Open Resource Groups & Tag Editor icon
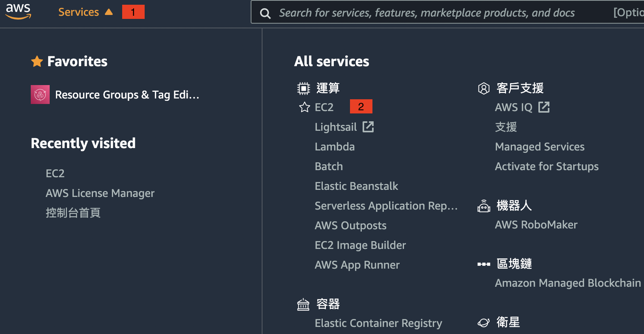 pyautogui.click(x=40, y=95)
